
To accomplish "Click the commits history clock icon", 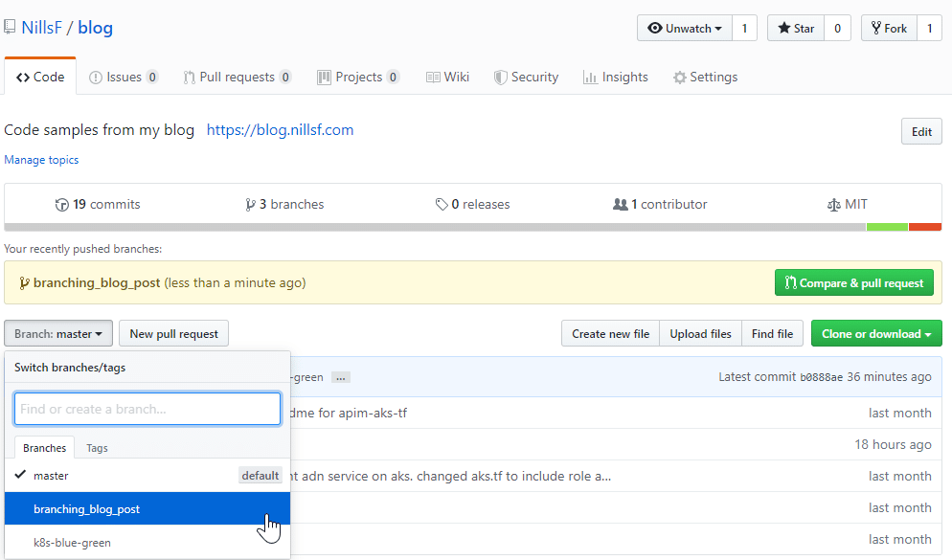I will [x=61, y=205].
